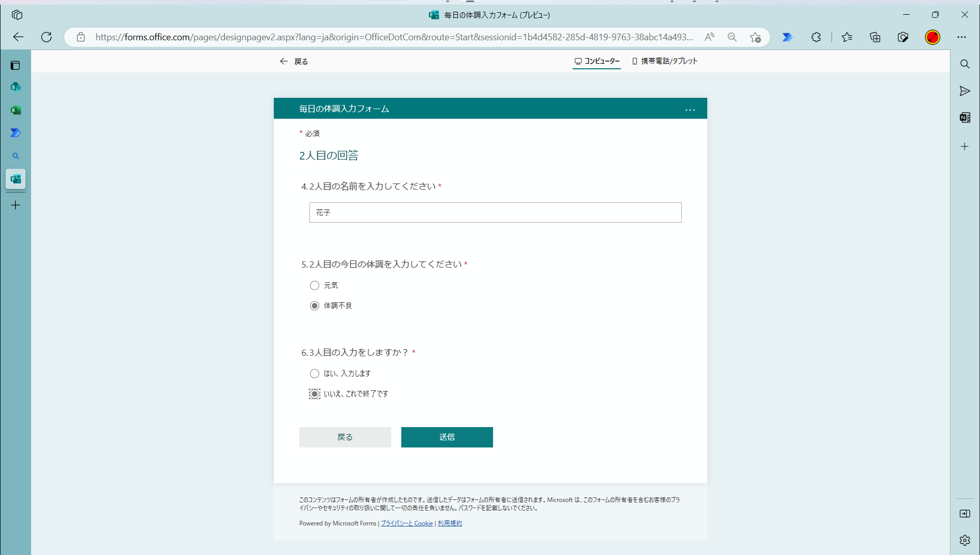Open the OneNote feed in Edge sidebar
The image size is (980, 555).
964,117
